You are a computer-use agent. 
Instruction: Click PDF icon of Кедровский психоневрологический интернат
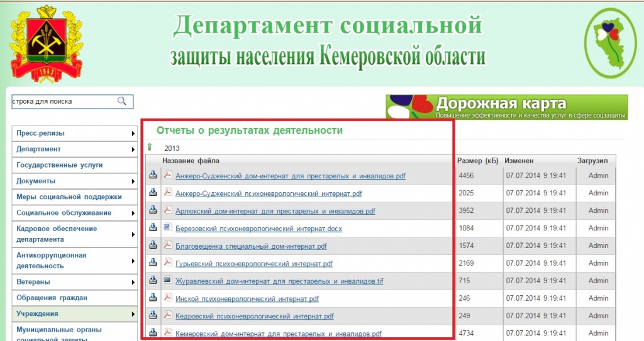(167, 315)
